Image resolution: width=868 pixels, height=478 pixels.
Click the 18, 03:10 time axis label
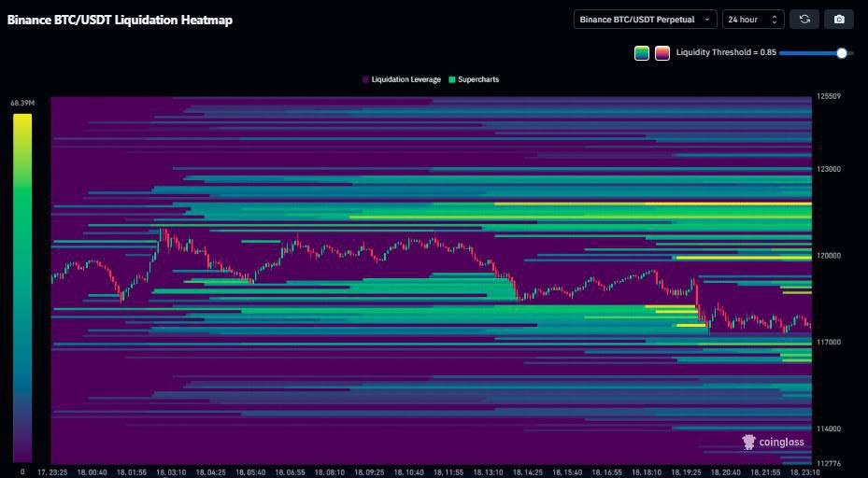point(171,473)
